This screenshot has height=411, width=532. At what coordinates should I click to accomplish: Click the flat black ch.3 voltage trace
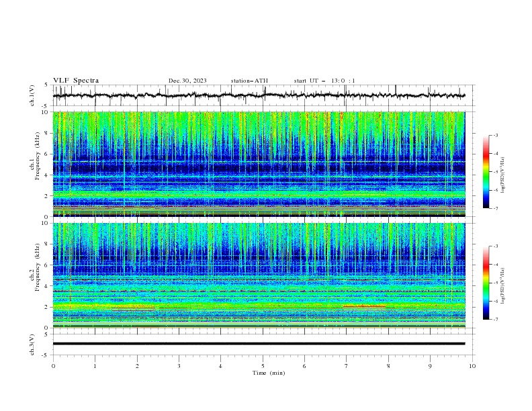(259, 344)
